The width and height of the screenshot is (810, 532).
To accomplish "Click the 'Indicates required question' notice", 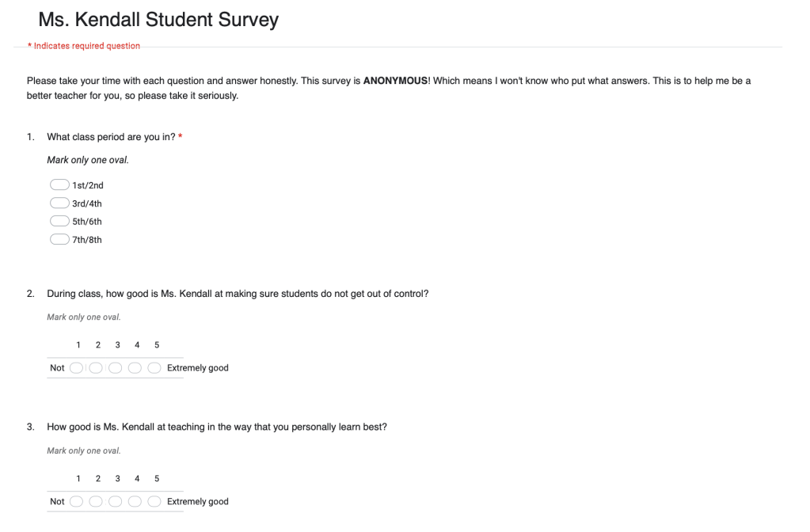I will click(x=84, y=46).
